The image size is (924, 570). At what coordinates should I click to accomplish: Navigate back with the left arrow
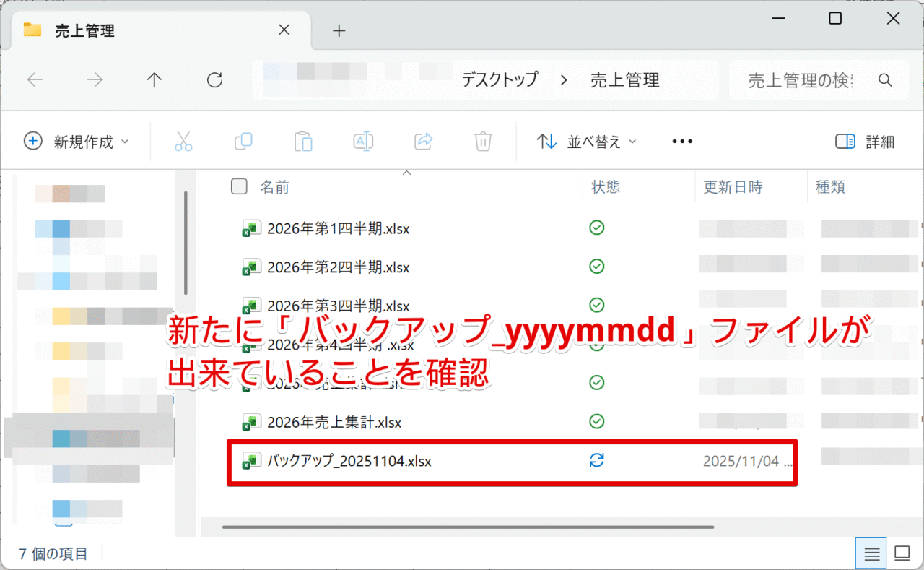(35, 79)
